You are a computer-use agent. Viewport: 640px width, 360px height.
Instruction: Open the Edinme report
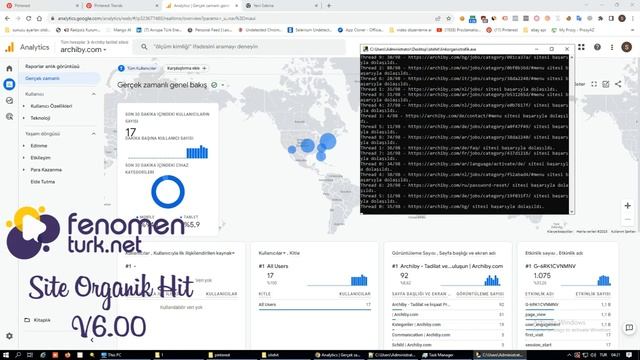tap(39, 146)
